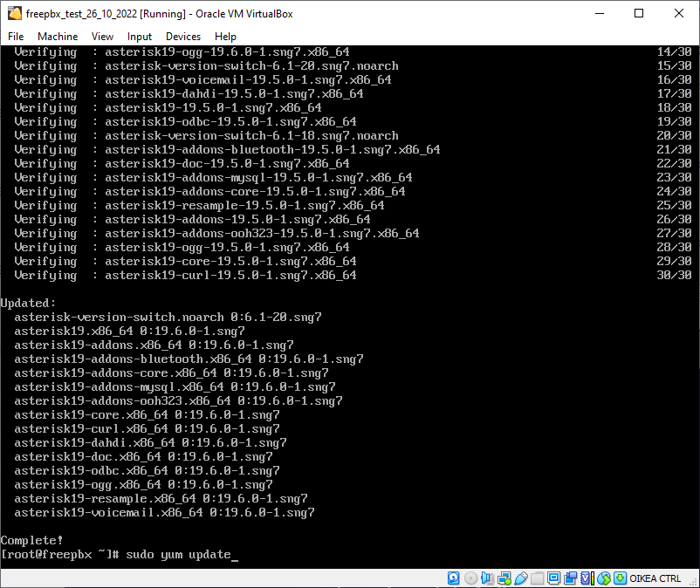Open the View menu

pos(102,37)
